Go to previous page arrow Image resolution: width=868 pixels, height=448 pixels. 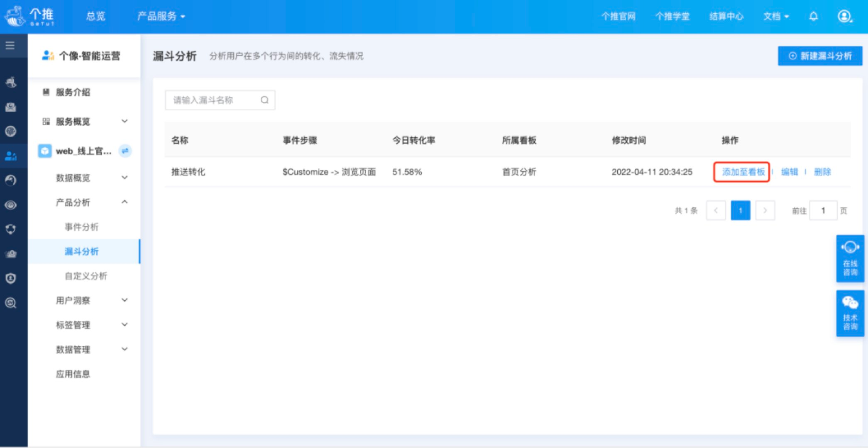click(716, 210)
